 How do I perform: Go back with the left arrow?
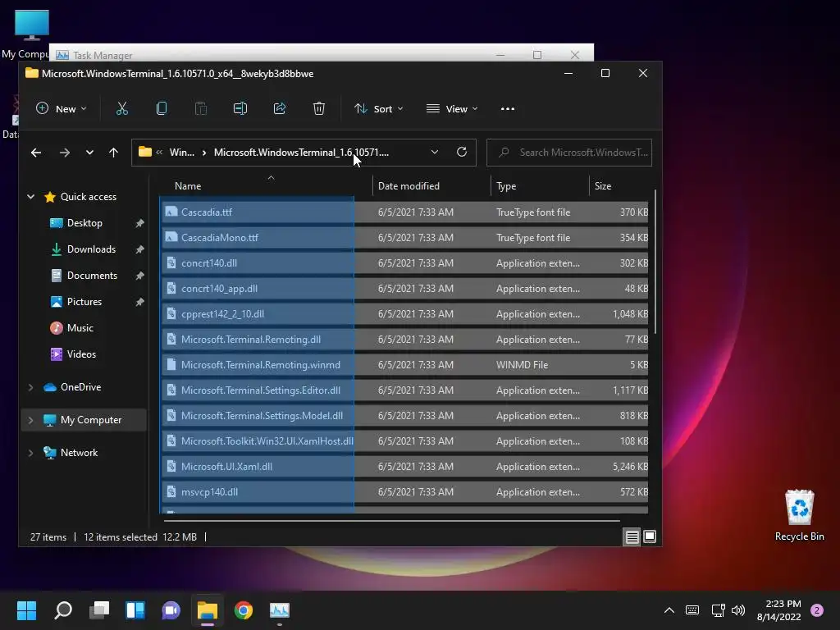pos(36,153)
